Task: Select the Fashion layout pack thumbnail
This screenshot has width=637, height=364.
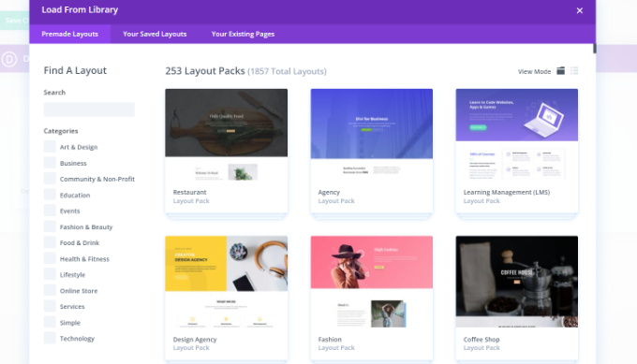Action: point(372,282)
